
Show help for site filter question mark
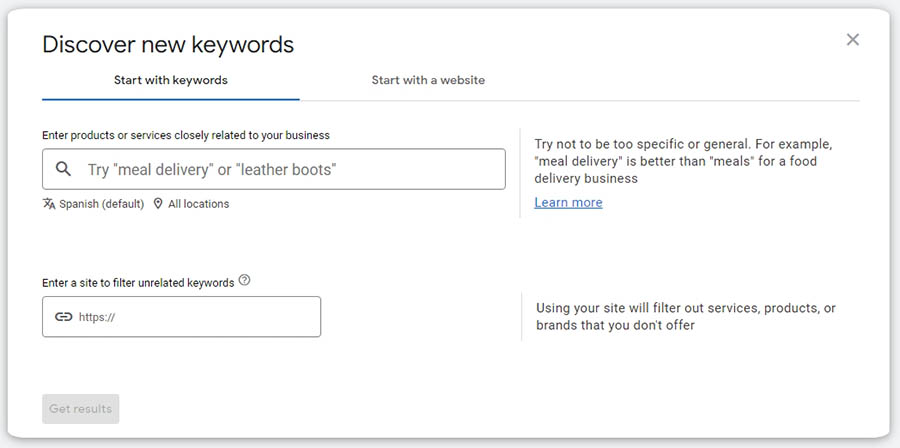245,281
